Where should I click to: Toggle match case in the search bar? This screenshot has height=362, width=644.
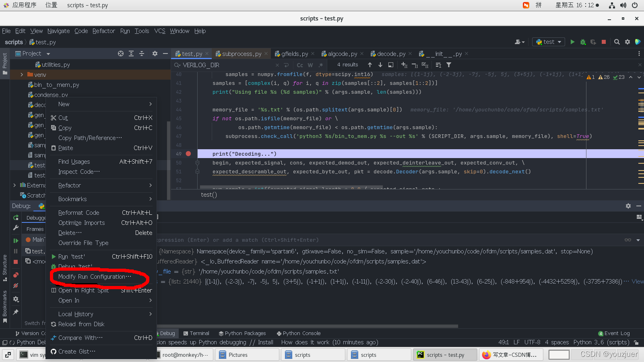click(x=300, y=65)
